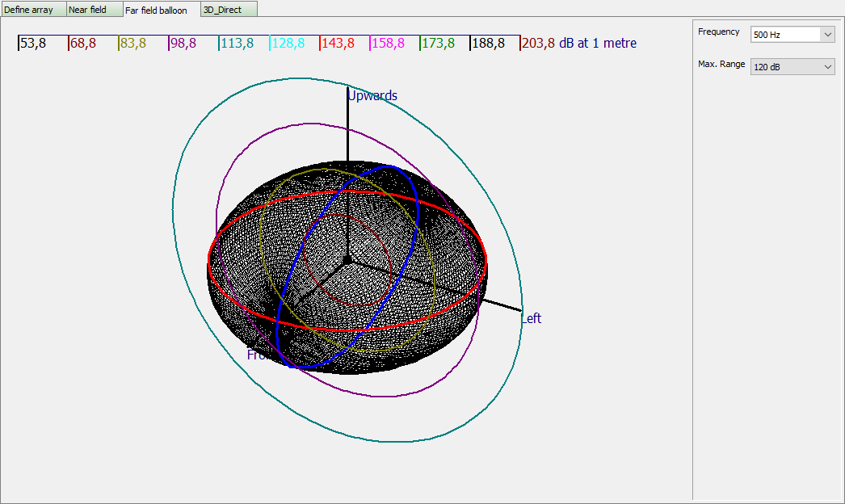Click the Max. Range label
This screenshot has height=504, width=845.
(x=721, y=64)
